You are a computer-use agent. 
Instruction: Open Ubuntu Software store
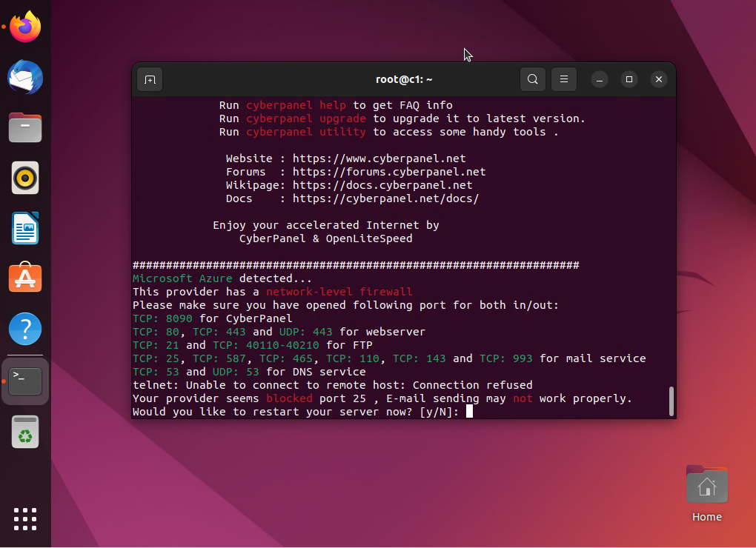click(x=25, y=278)
